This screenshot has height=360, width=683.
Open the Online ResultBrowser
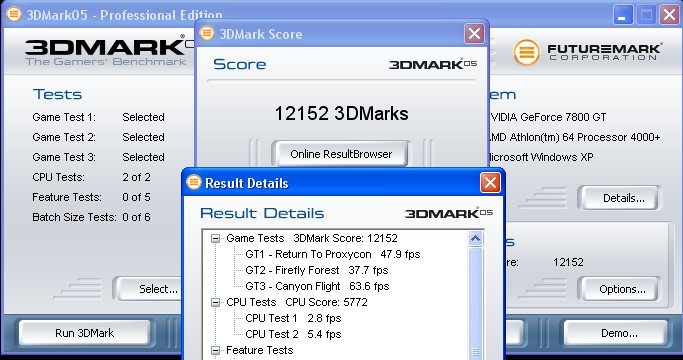[x=341, y=154]
